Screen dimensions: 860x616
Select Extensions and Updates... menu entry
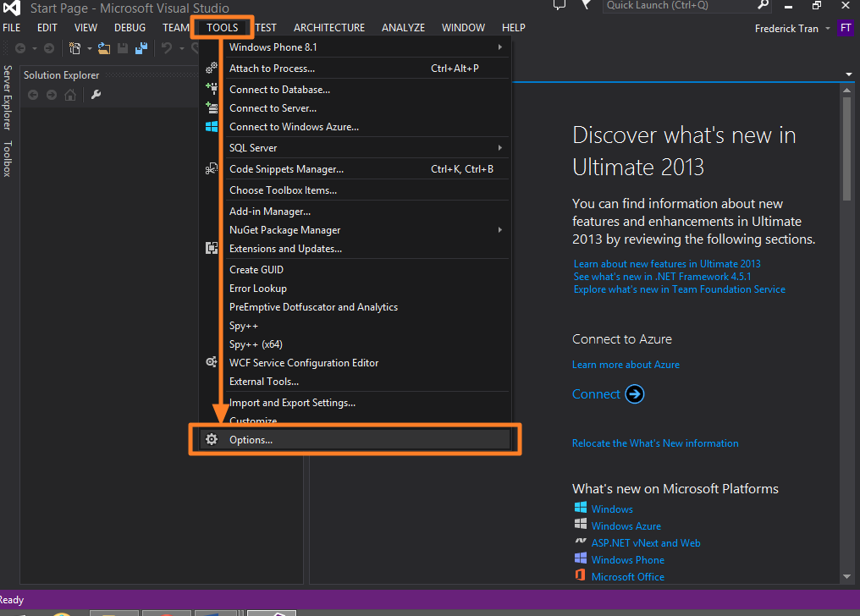(356, 249)
